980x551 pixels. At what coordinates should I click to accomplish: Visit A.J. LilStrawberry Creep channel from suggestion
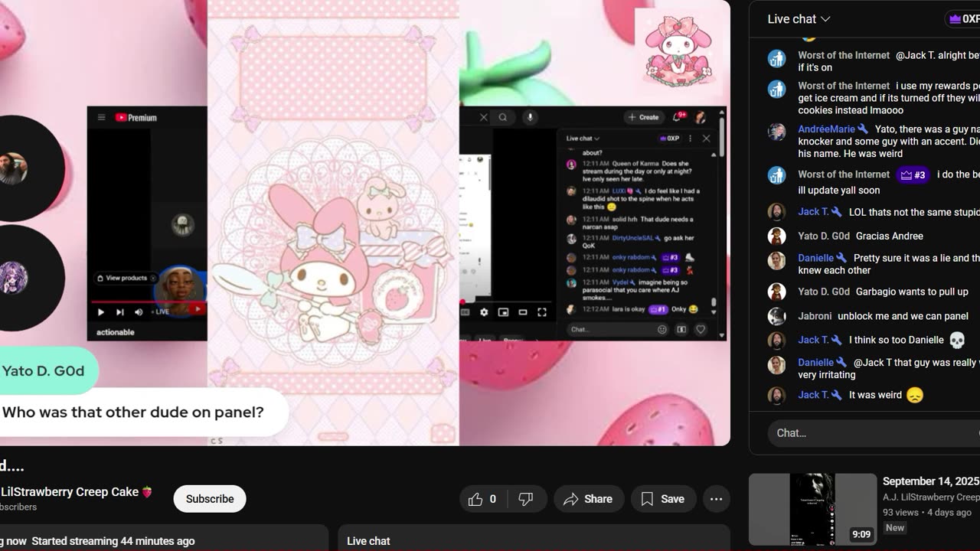coord(931,497)
